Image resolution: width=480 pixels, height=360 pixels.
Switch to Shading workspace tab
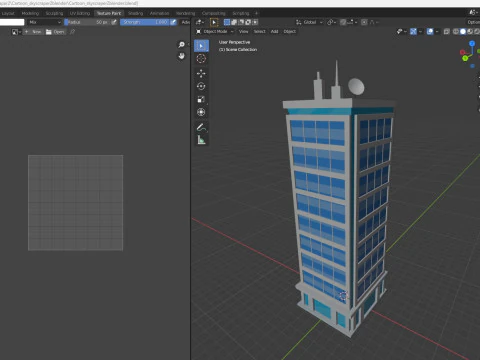[135, 13]
